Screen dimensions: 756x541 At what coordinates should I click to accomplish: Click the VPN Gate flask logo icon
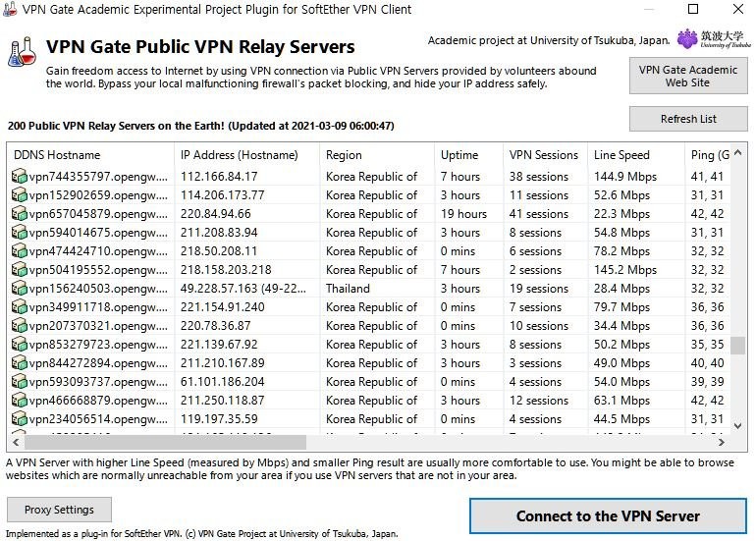(x=23, y=51)
